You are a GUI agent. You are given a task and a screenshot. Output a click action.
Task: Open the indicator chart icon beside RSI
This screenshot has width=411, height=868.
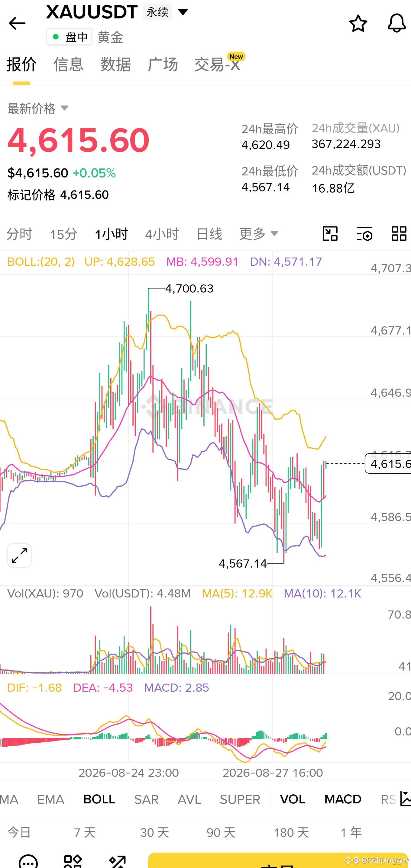pos(405,799)
